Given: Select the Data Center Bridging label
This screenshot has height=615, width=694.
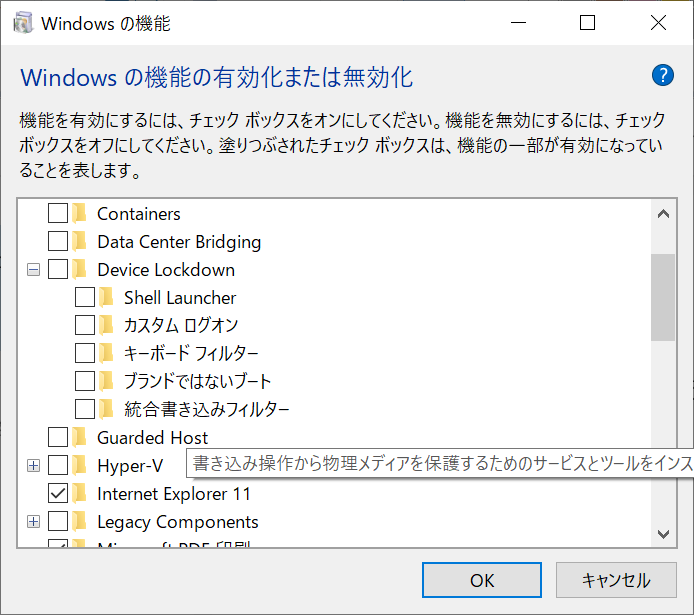Looking at the screenshot, I should coord(179,242).
